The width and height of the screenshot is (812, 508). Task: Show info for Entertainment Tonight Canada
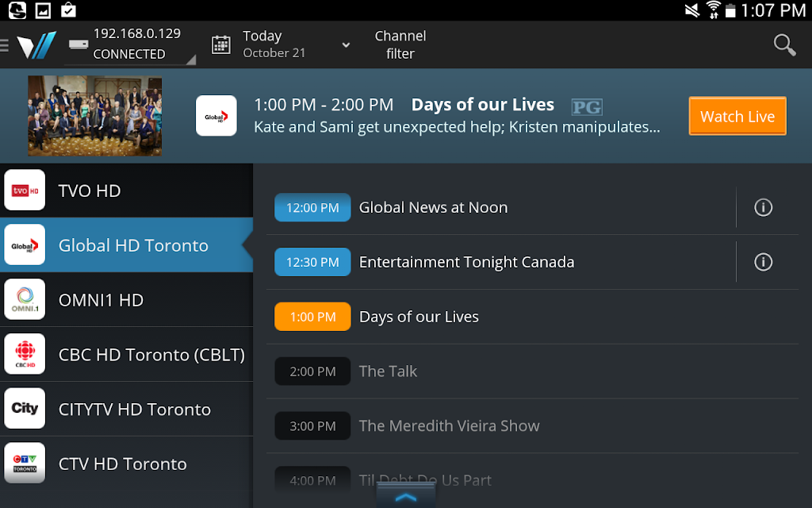pyautogui.click(x=763, y=262)
